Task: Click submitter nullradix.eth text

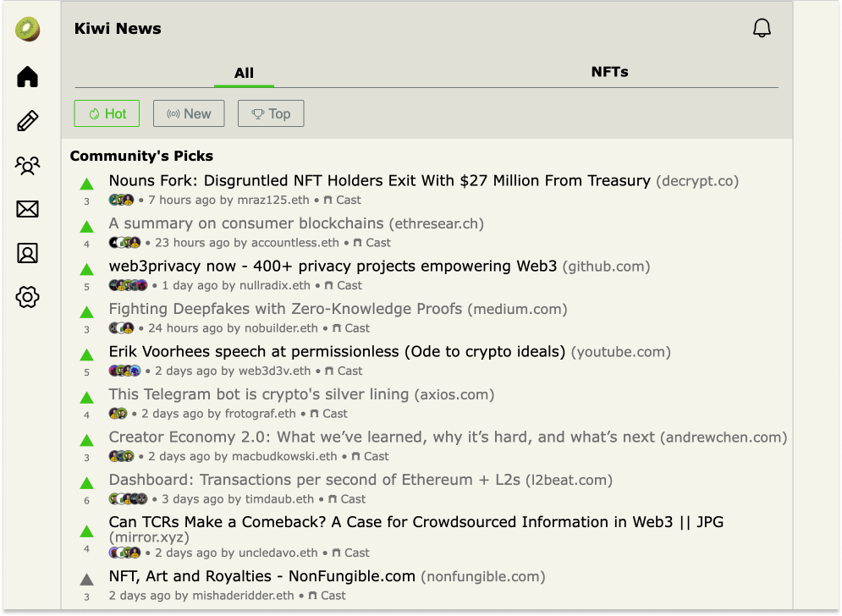Action: pyautogui.click(x=275, y=286)
